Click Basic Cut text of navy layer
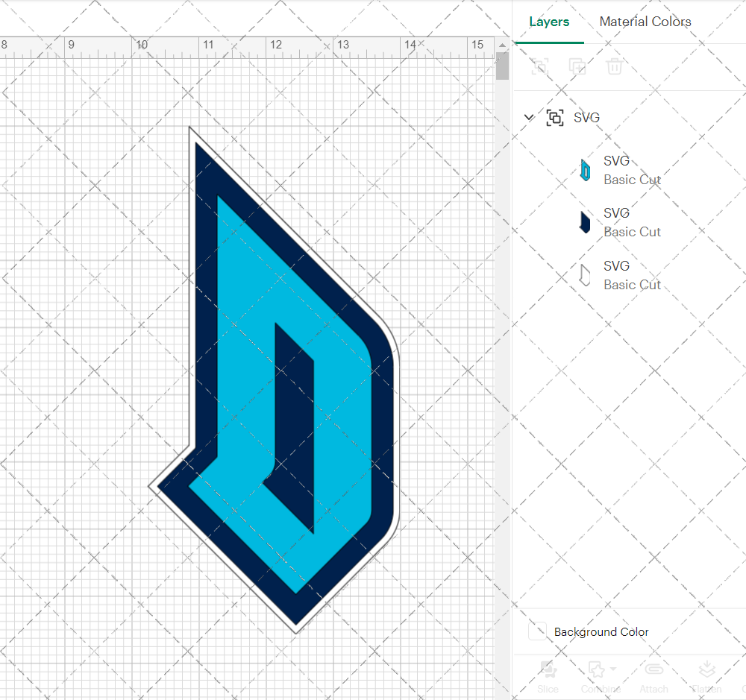This screenshot has width=746, height=700. pyautogui.click(x=633, y=232)
